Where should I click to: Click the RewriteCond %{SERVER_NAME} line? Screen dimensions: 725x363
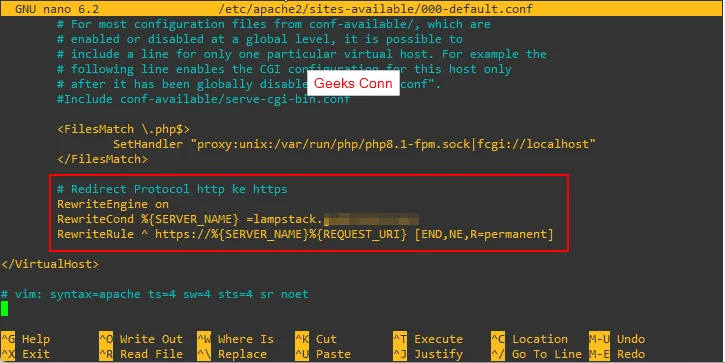click(x=238, y=219)
